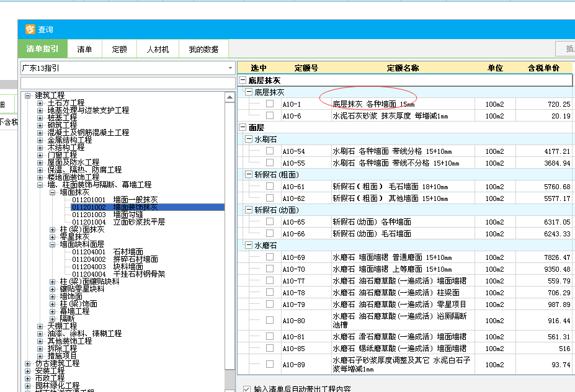Screen dimensions: 575x392
Task: Open the 广东13指引 dropdown list
Action: coord(230,68)
